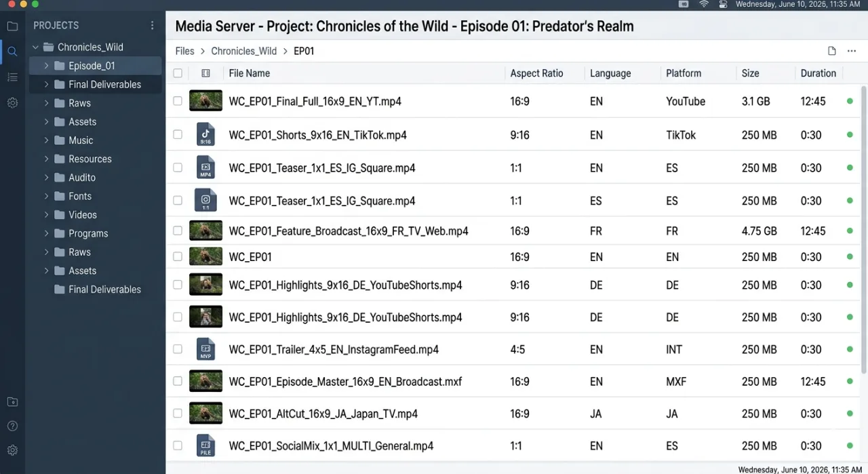Check the plain WC_EP01 row checkbox
Viewport: 868px width, 474px height.
point(178,256)
